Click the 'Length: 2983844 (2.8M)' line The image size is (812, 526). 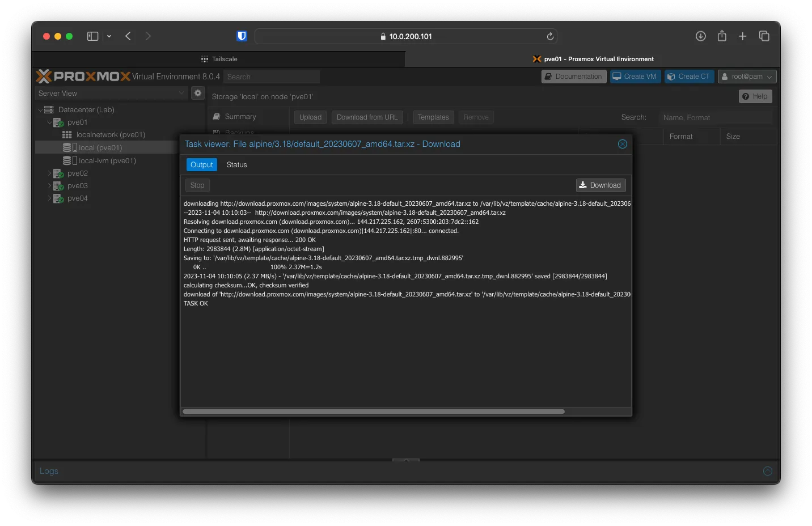[x=254, y=249]
